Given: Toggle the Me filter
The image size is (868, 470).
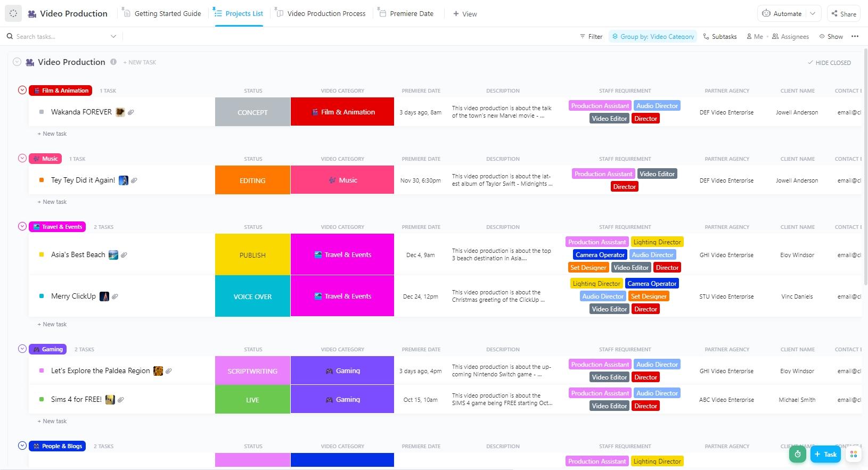Looking at the screenshot, I should point(755,36).
